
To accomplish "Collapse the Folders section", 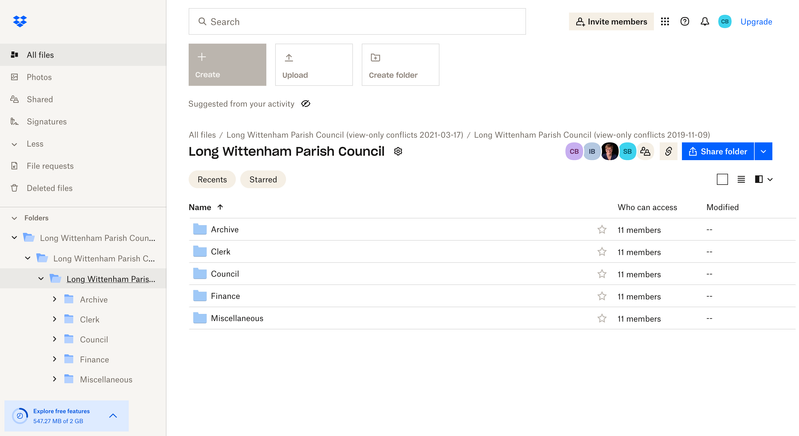I will (x=14, y=218).
